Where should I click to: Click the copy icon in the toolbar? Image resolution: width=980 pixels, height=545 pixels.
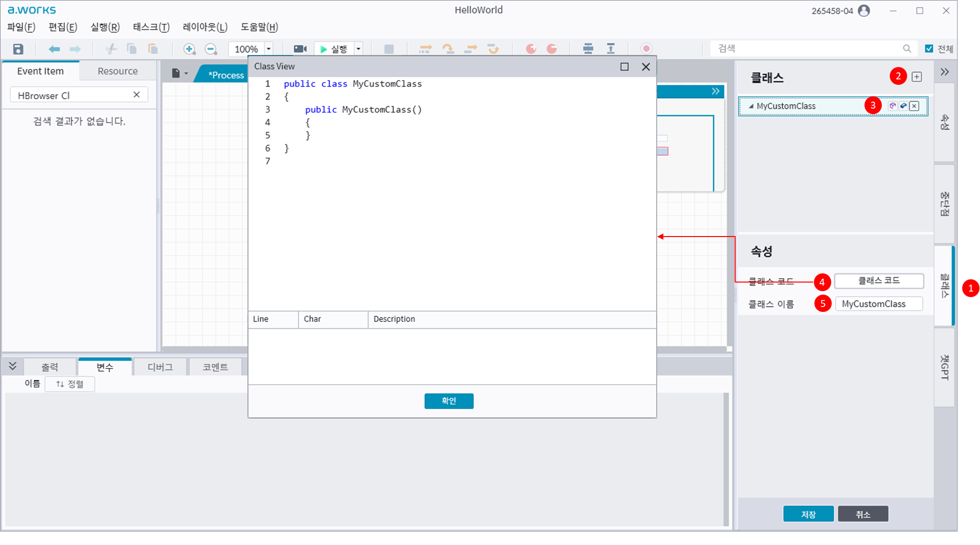(131, 49)
